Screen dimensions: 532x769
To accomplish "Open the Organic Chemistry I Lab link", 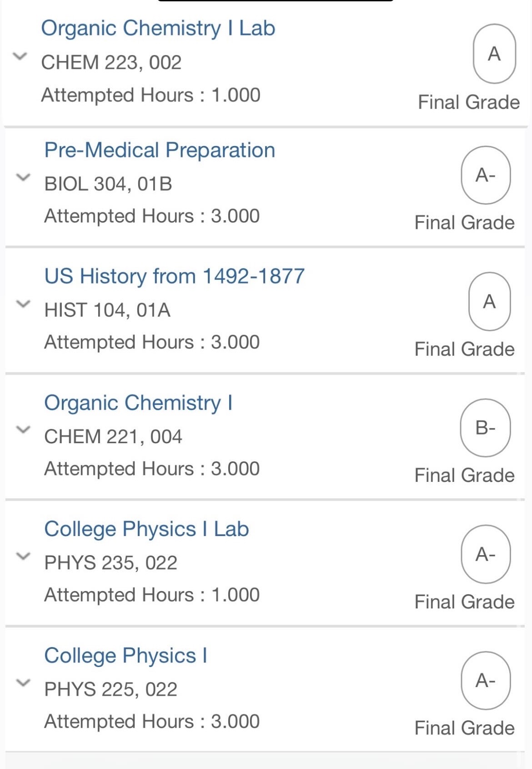I will point(158,28).
